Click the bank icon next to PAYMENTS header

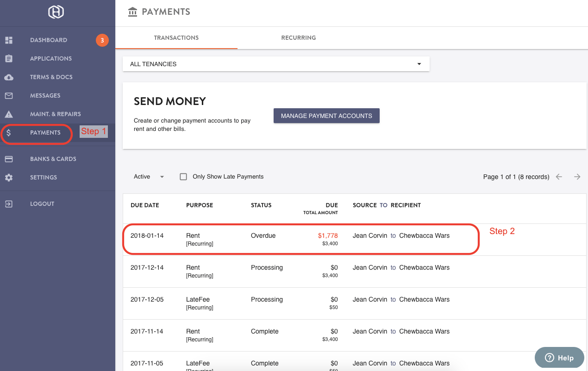pos(133,12)
